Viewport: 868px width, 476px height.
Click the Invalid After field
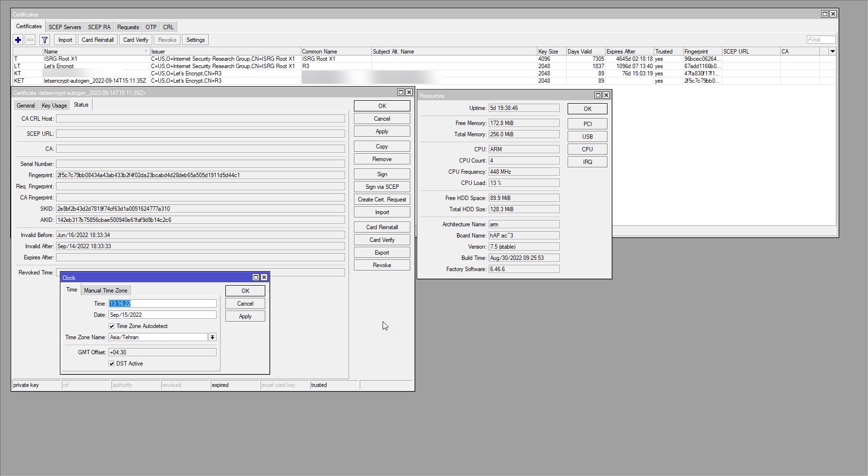click(x=201, y=246)
